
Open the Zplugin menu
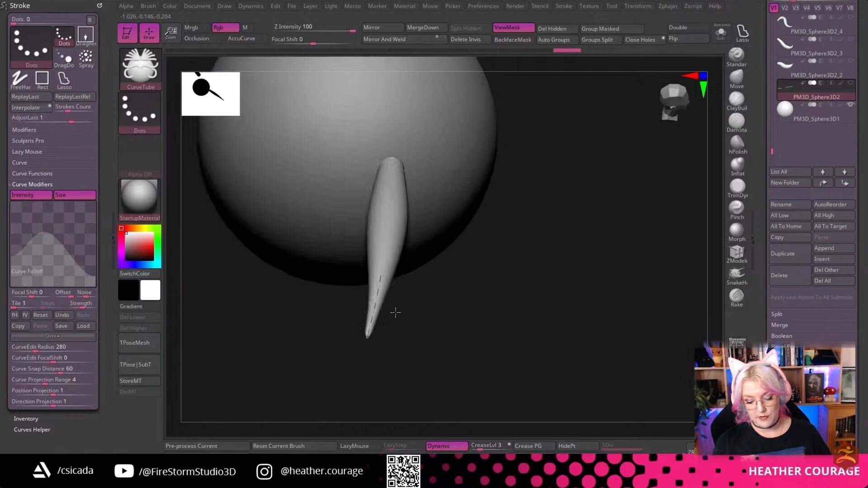[x=668, y=6]
